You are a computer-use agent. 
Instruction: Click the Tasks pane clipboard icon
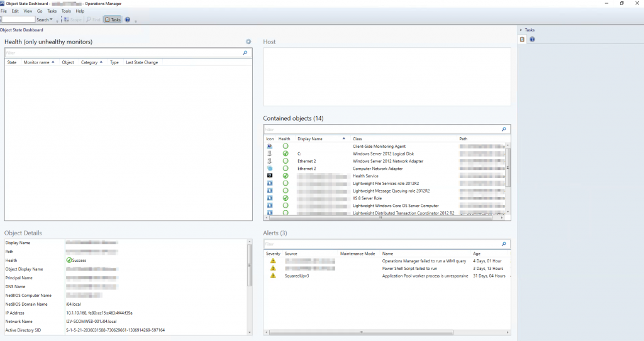[522, 40]
